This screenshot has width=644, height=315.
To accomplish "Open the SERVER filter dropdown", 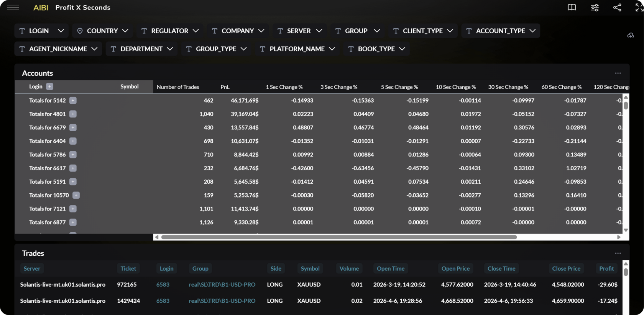I will [x=299, y=31].
